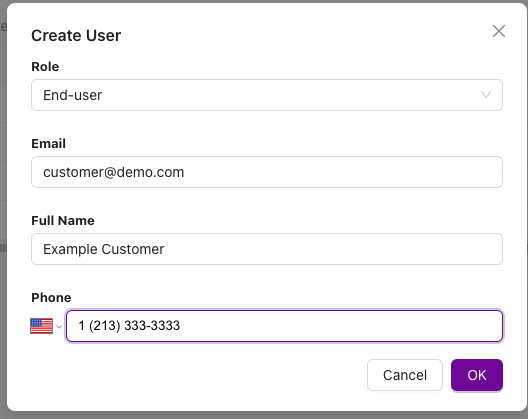This screenshot has height=419, width=528.
Task: Click the Phone field label
Action: click(x=51, y=298)
